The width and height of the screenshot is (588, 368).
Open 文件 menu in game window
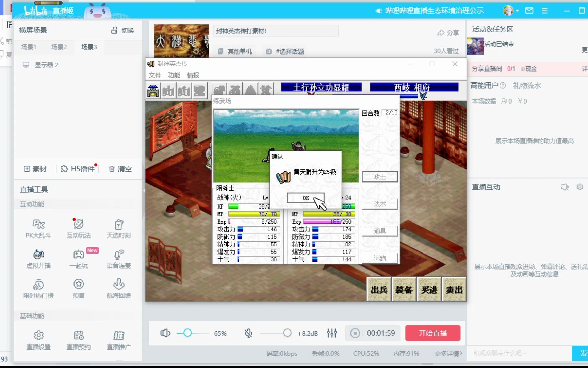(x=155, y=75)
